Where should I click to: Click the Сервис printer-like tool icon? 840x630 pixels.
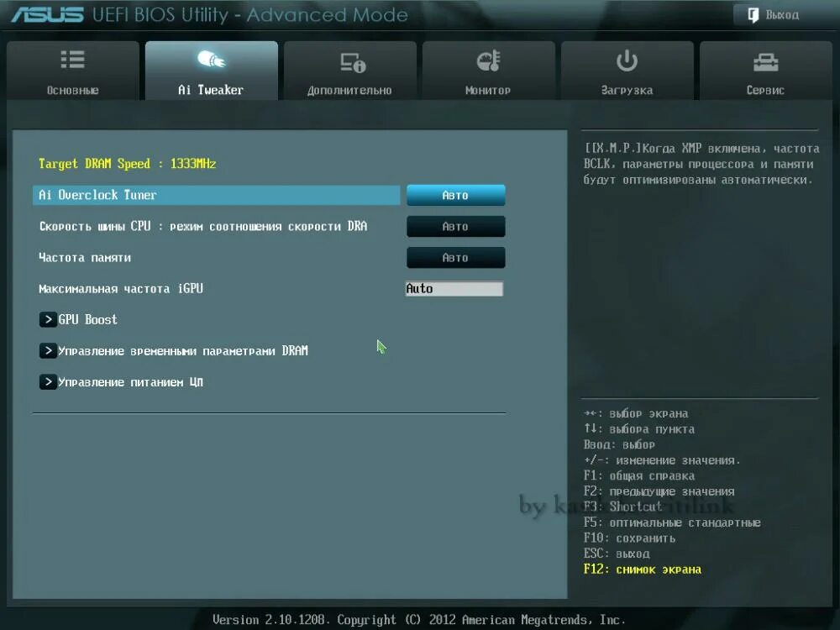765,63
